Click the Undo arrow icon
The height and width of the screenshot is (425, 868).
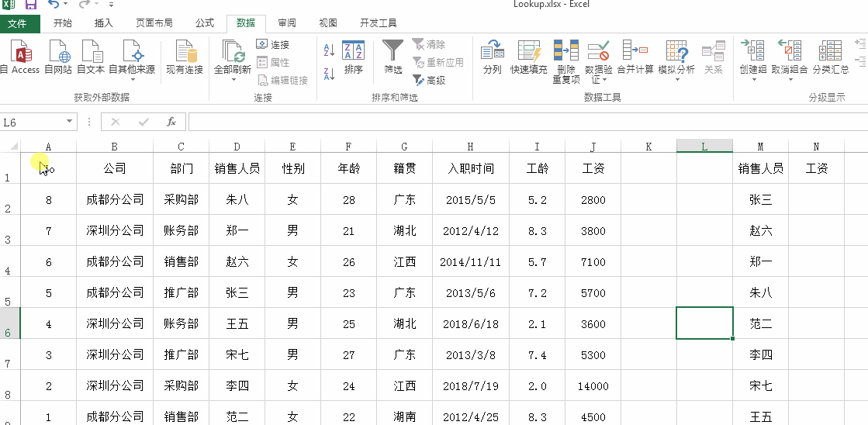[54, 5]
